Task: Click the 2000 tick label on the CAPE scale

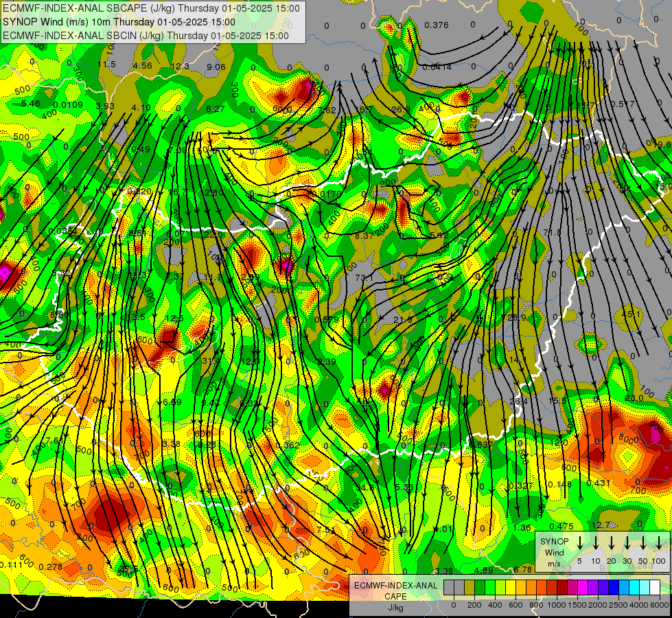Action: pyautogui.click(x=598, y=605)
